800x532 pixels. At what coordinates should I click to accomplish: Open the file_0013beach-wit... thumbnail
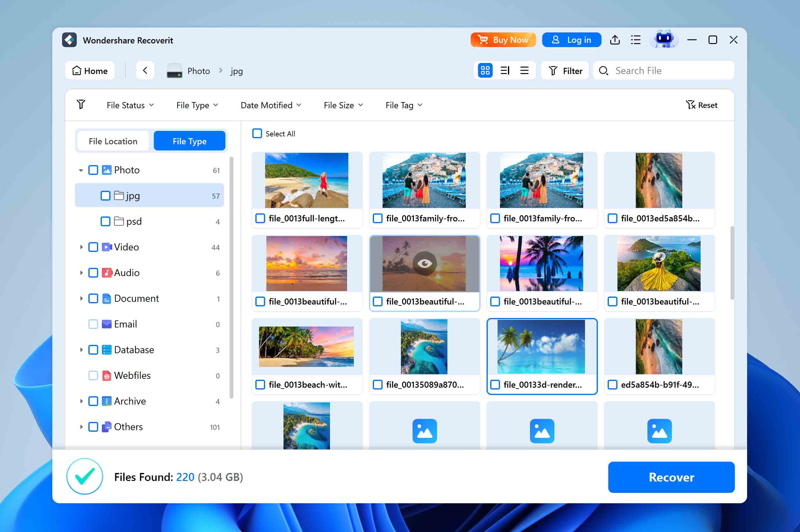306,346
